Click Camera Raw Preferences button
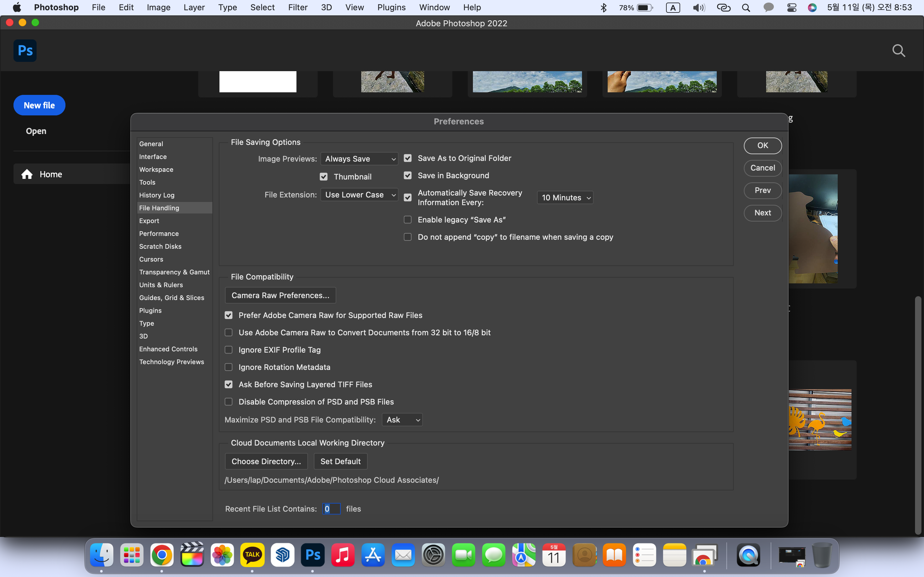 280,295
